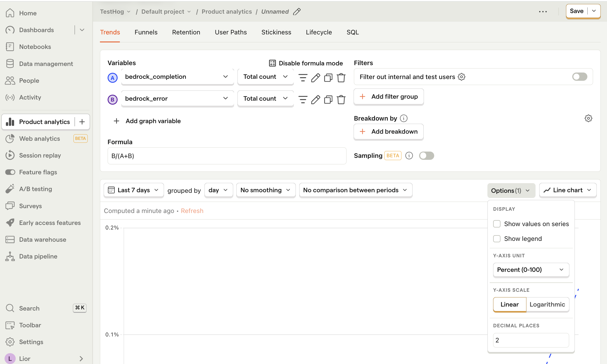
Task: Check Show values on series checkbox
Action: pos(497,224)
